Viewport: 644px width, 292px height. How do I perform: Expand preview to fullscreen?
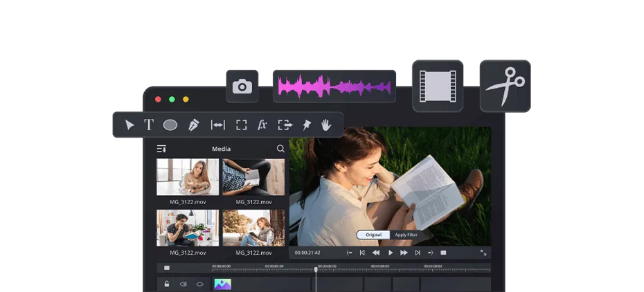483,253
